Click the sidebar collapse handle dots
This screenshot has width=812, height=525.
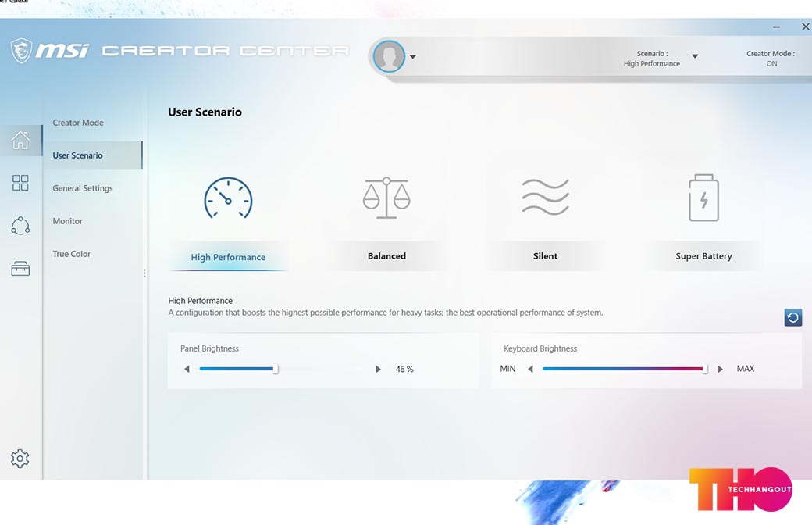tap(144, 273)
